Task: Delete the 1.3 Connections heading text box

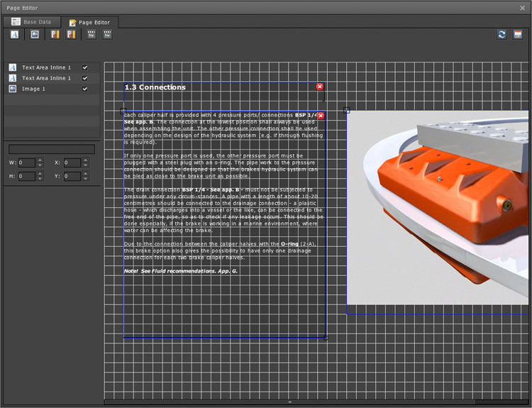Action: pos(319,87)
